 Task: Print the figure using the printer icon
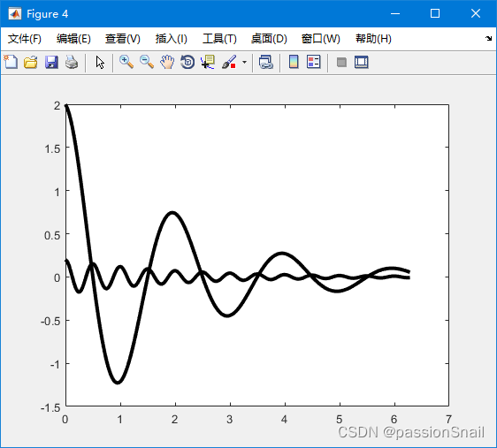(x=72, y=62)
